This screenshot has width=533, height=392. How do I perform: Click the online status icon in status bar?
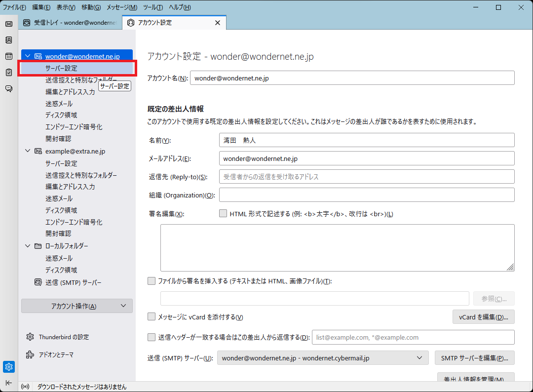(25, 387)
